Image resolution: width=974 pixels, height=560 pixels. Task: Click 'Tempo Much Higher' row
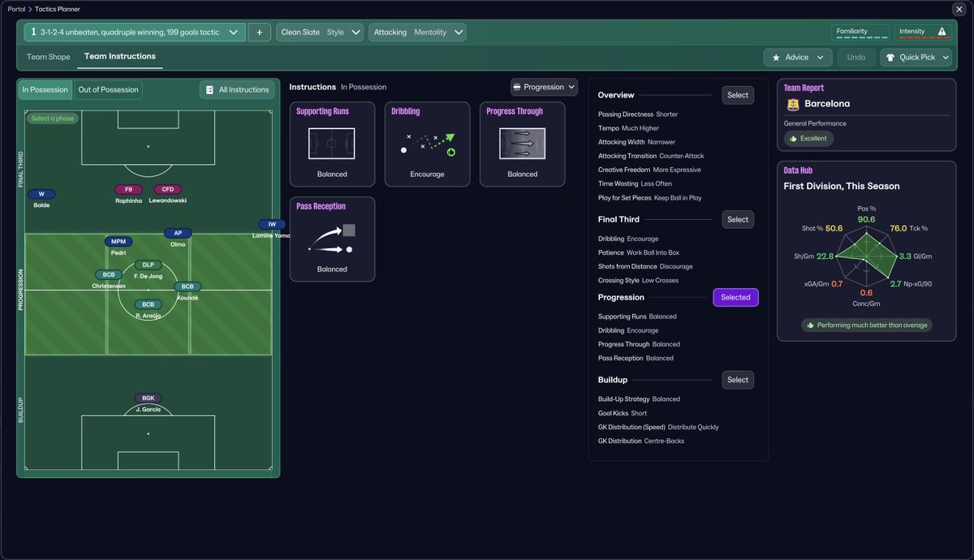pos(629,128)
